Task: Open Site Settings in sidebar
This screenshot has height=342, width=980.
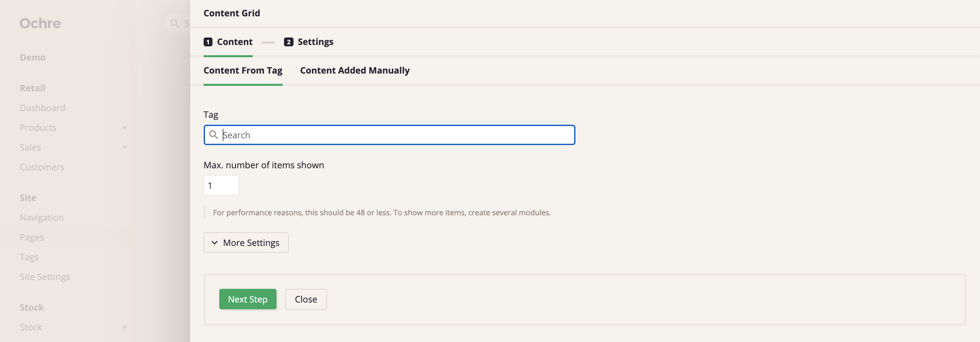Action: [45, 277]
